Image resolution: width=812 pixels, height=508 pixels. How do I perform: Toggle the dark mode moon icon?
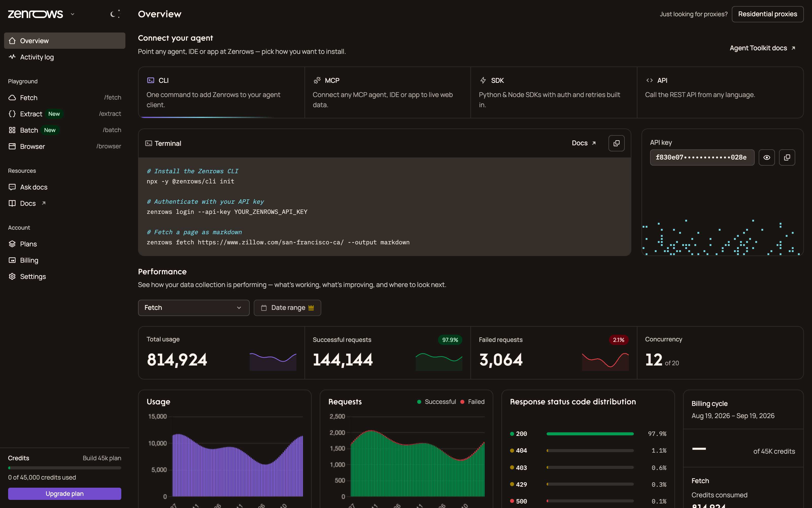tap(115, 14)
